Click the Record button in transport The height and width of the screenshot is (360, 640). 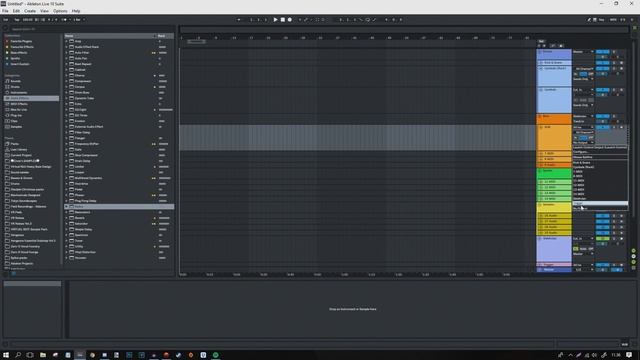click(290, 20)
